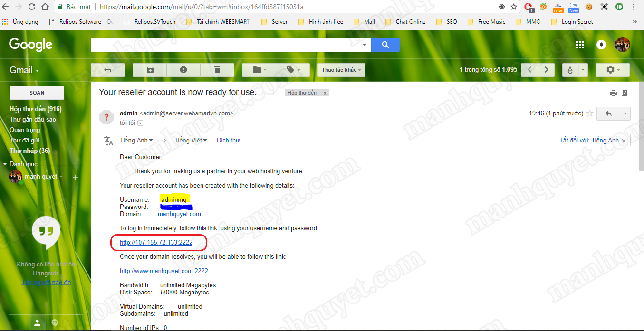
Task: Open the 'Server' bookmark folder
Action: click(275, 21)
